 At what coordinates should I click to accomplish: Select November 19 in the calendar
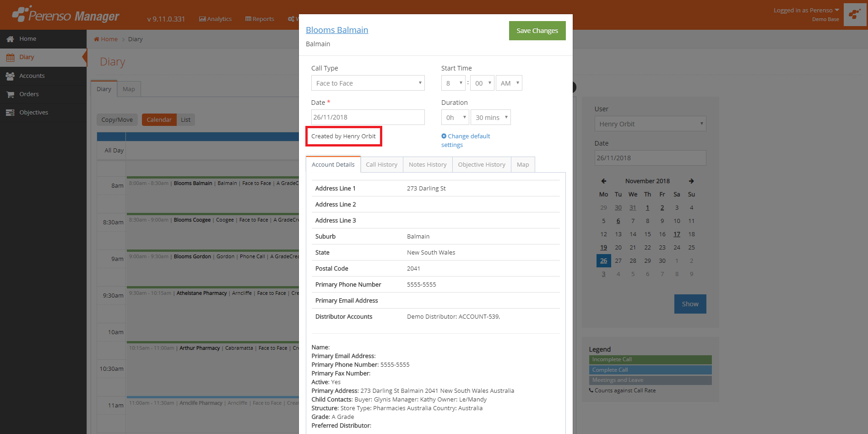(x=603, y=248)
